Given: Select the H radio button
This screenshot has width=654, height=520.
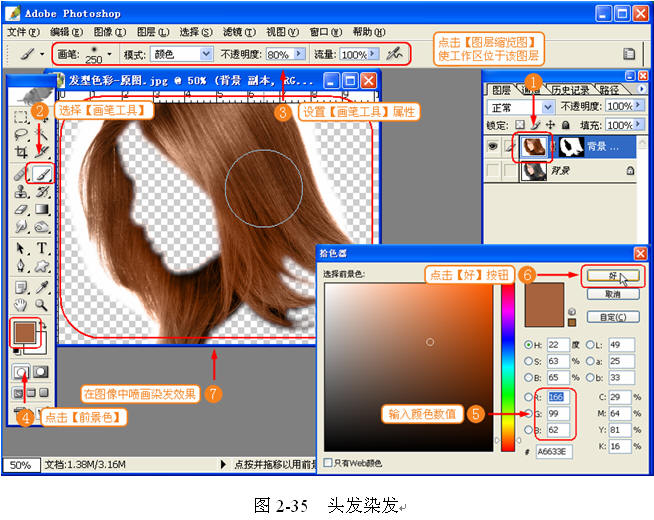Looking at the screenshot, I should pos(528,345).
